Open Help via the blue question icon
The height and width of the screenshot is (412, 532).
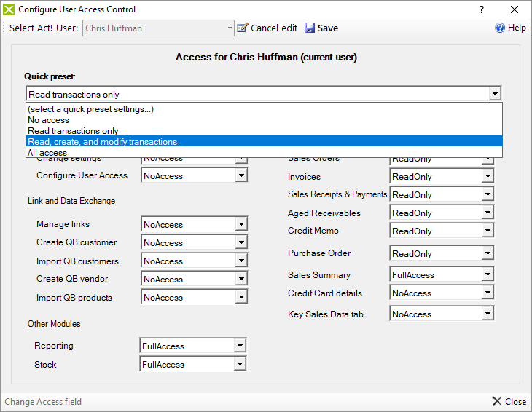500,28
